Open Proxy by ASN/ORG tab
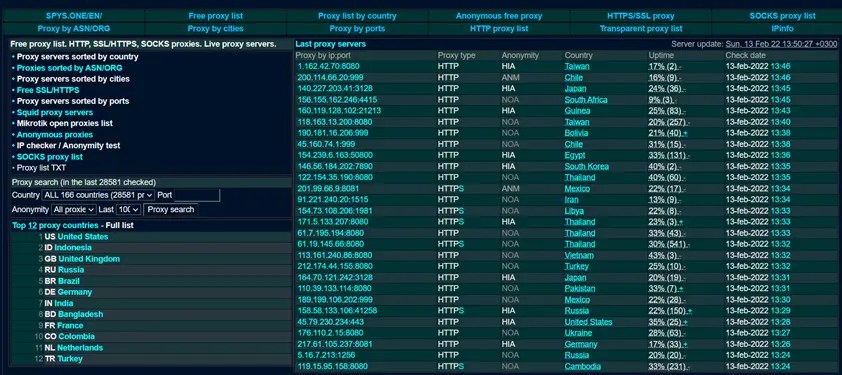 (x=74, y=28)
